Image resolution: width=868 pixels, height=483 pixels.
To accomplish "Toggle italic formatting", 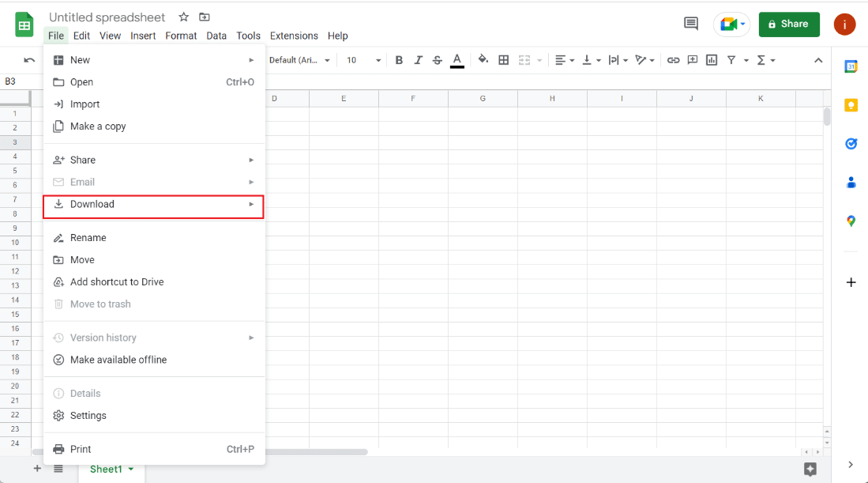I will pos(418,60).
